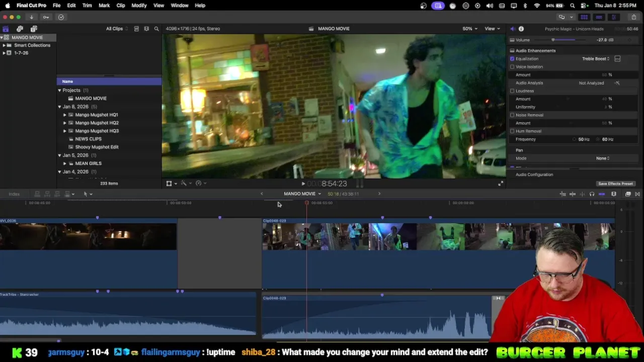Screen dimensions: 644x362
Task: Collapse the MANGO MOVIE library triangle
Action: pyautogui.click(x=2, y=38)
